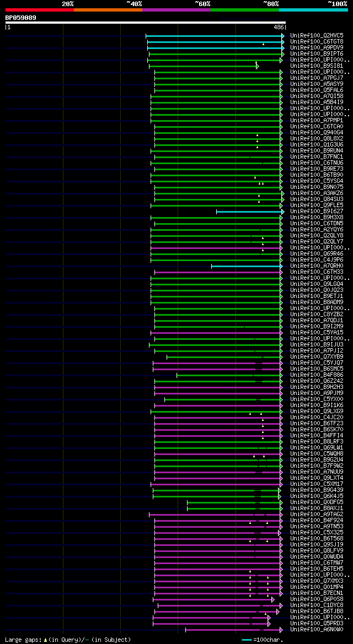Click the purple ~60% identity legend segment
Image resolution: width=353 pixels, height=644 pixels.
(176, 9)
